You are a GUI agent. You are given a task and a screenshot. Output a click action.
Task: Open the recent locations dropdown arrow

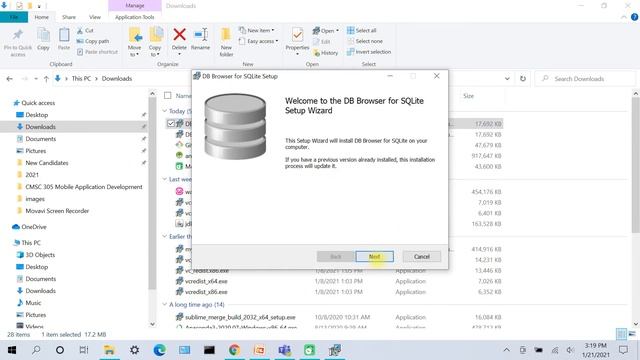(36, 79)
